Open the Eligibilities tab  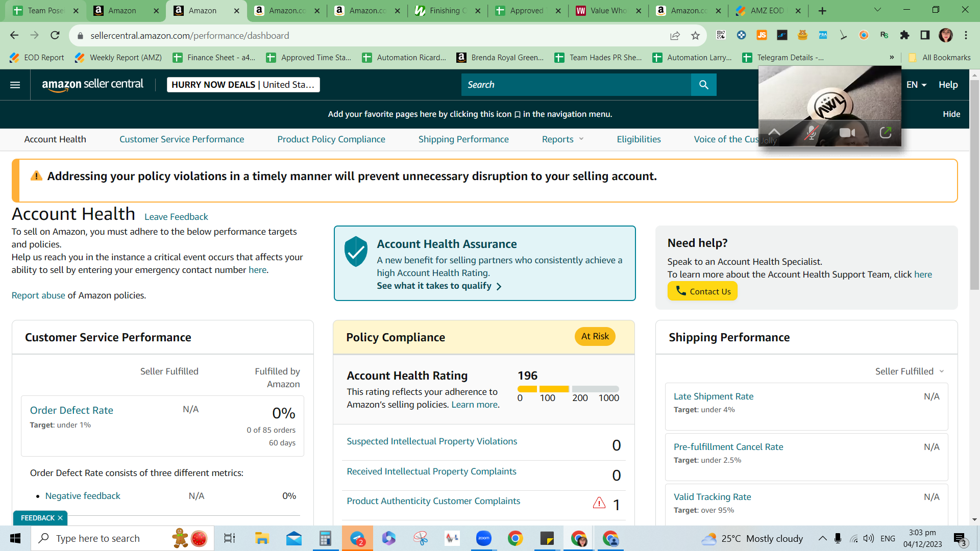(x=639, y=139)
